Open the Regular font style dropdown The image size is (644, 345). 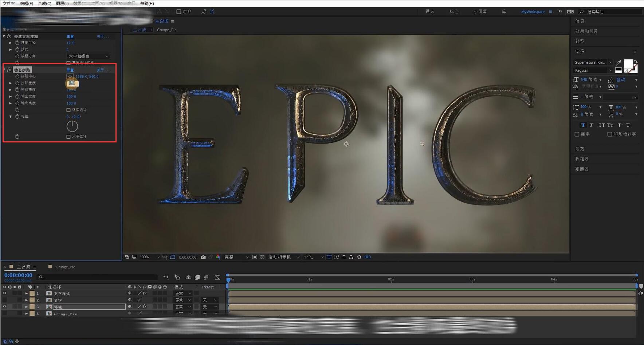coord(593,70)
